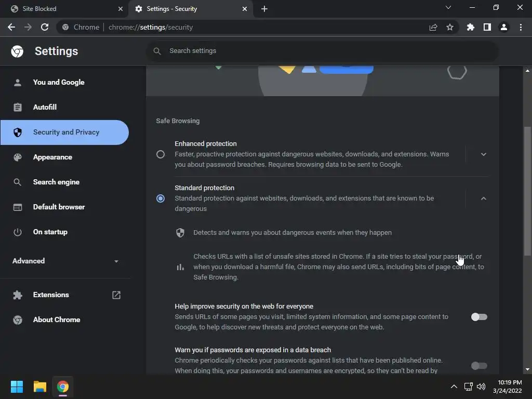This screenshot has height=399, width=532.
Task: Click the Search settings input field
Action: click(322, 51)
